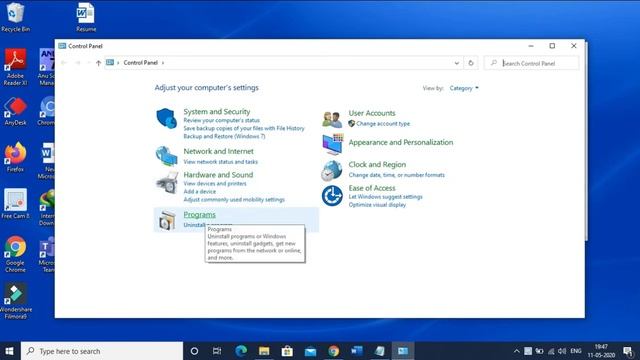This screenshot has width=640, height=360.
Task: Select Adobe Reader XI desktop icon
Action: click(16, 67)
